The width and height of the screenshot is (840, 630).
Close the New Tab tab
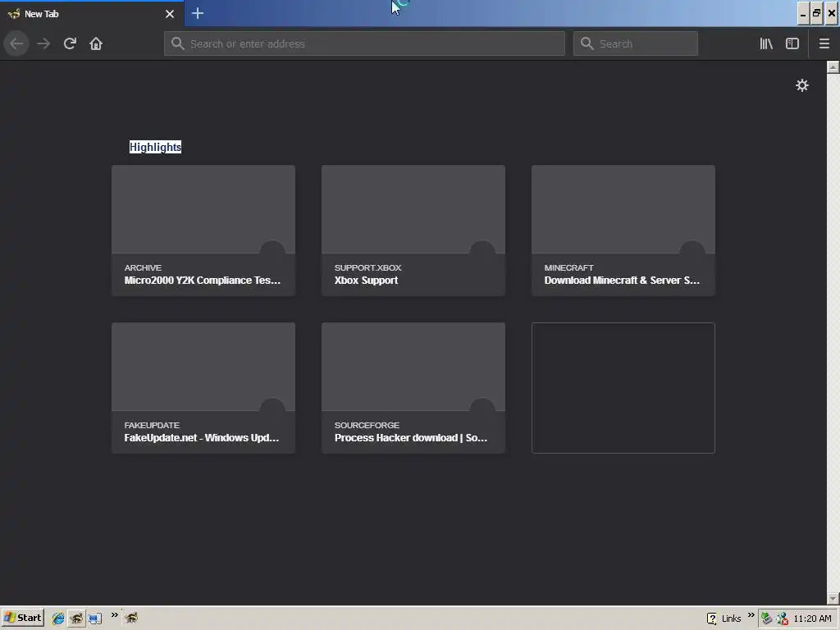[x=170, y=14]
